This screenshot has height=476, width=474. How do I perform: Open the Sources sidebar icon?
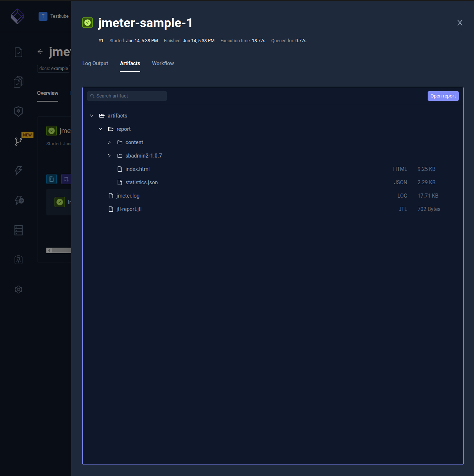point(19,230)
